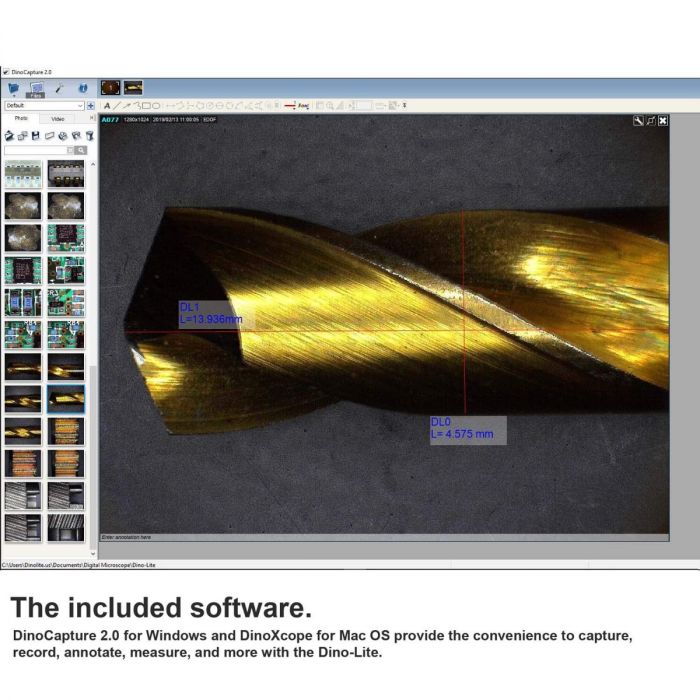Click the fifth icon in the gallery toolbar
This screenshot has width=700, height=700.
[63, 136]
